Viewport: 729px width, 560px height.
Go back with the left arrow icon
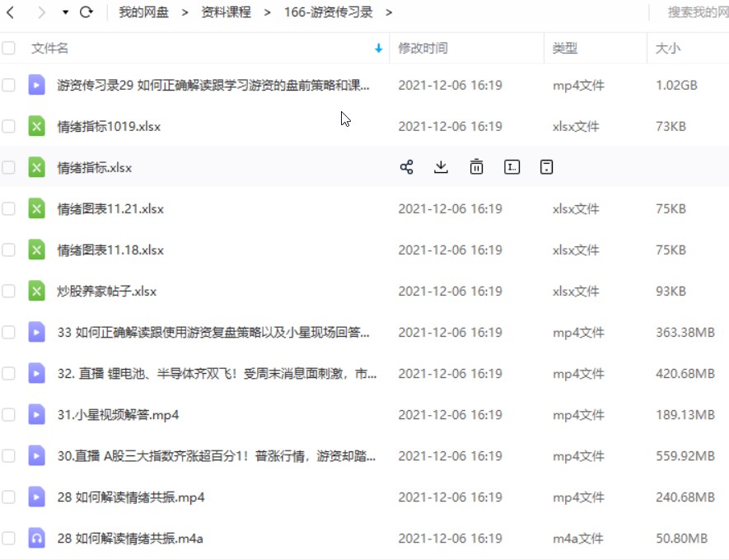click(x=11, y=12)
